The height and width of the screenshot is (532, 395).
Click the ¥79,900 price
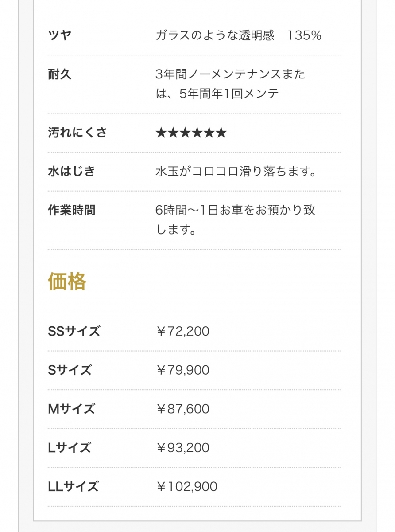tap(182, 370)
